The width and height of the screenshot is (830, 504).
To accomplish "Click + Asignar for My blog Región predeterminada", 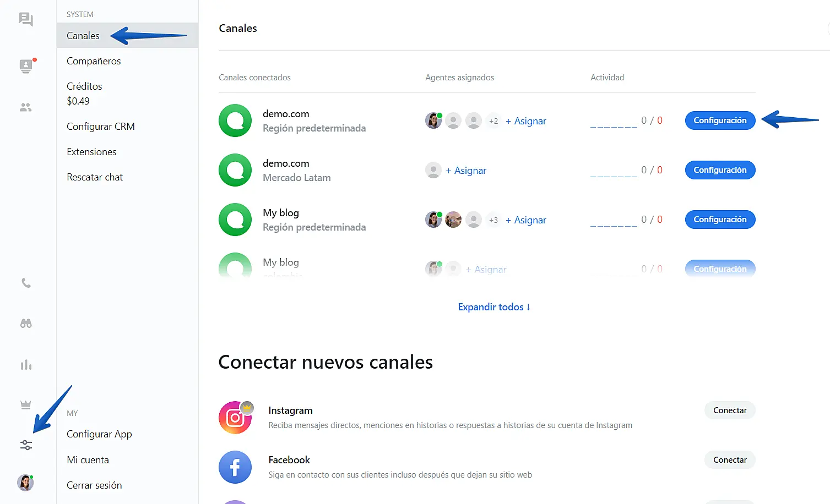I will [x=526, y=220].
